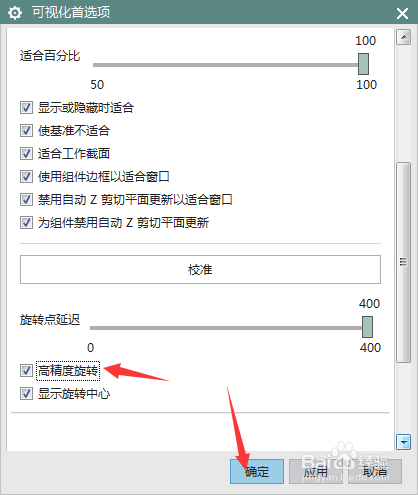Image resolution: width=418 pixels, height=495 pixels.
Task: Click the middle of 适合百分比 slider track
Action: 226,65
